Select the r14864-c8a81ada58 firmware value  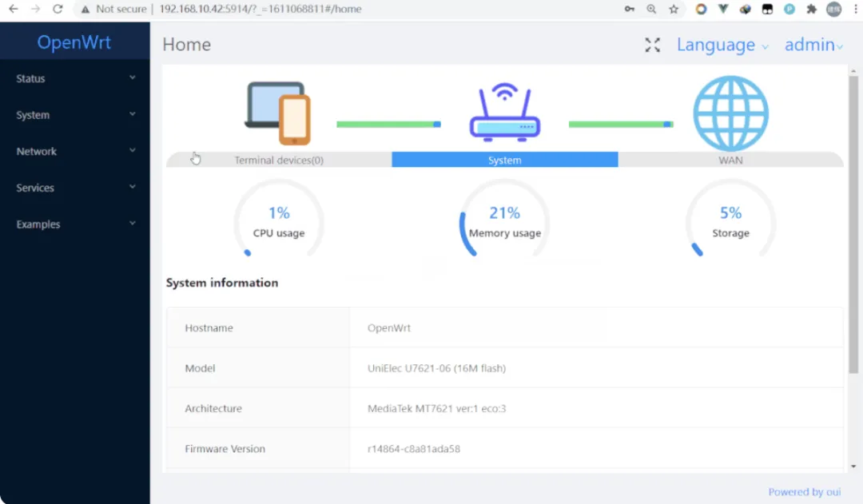pos(414,448)
